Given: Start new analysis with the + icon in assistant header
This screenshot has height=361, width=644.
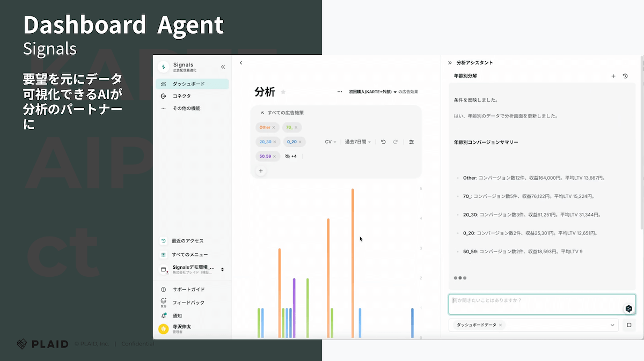Looking at the screenshot, I should tap(613, 76).
